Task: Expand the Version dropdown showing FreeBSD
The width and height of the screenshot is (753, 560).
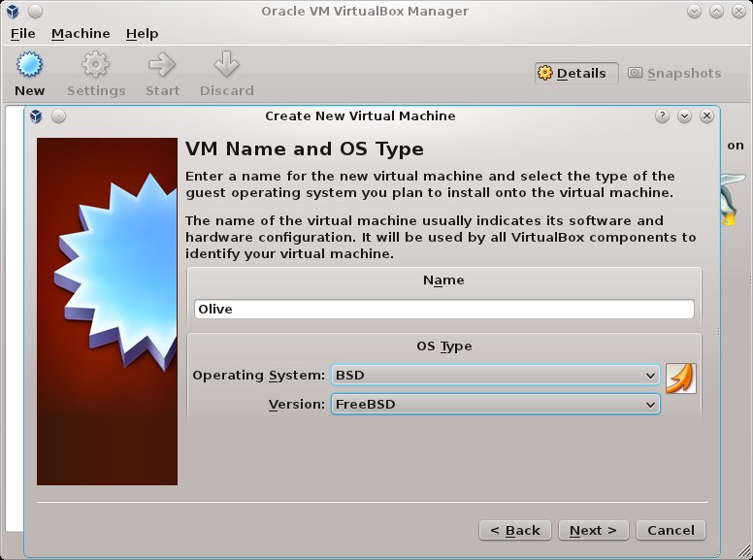Action: pyautogui.click(x=495, y=405)
